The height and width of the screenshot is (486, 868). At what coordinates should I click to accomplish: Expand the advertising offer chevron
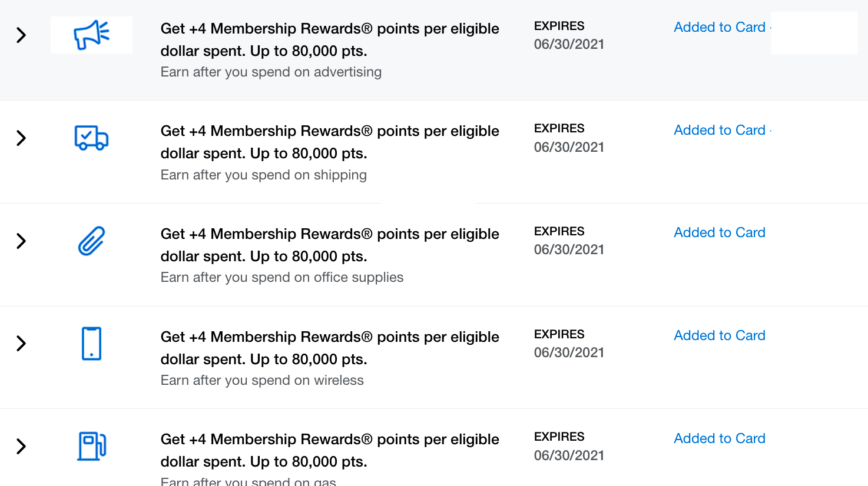tap(21, 35)
